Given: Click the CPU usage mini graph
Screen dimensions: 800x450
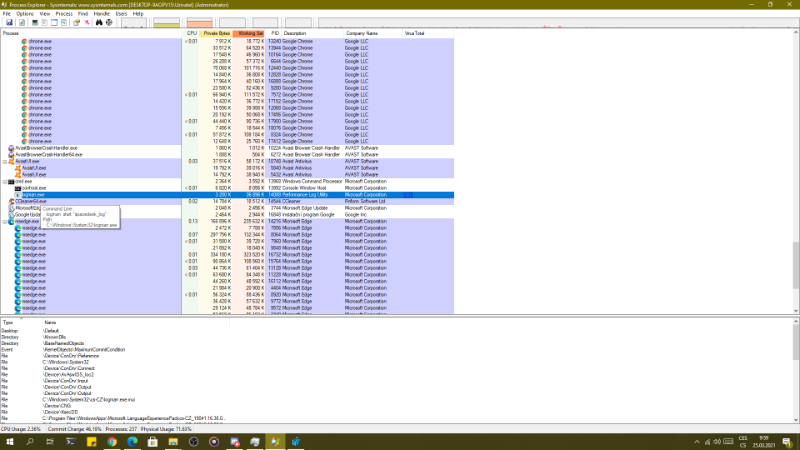Looking at the screenshot, I should coord(134,22).
